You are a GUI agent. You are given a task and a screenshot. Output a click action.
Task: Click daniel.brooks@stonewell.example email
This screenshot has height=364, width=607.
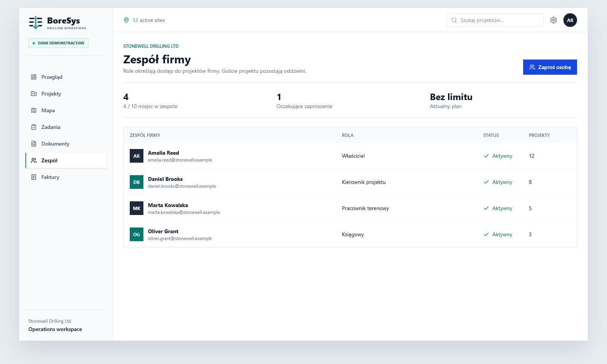182,186
